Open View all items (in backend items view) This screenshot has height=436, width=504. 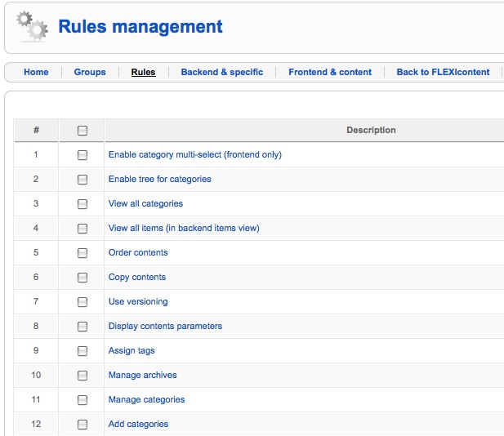[x=184, y=228]
